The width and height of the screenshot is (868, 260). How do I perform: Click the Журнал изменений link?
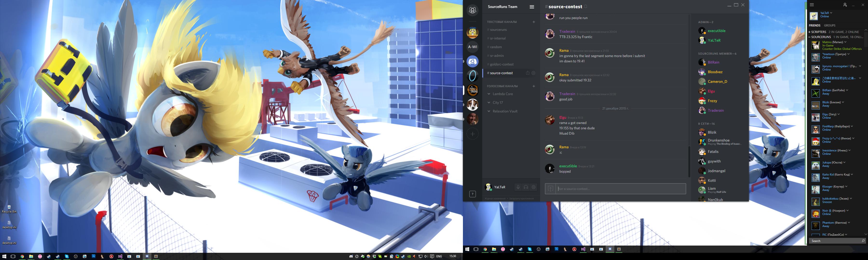coord(495,199)
